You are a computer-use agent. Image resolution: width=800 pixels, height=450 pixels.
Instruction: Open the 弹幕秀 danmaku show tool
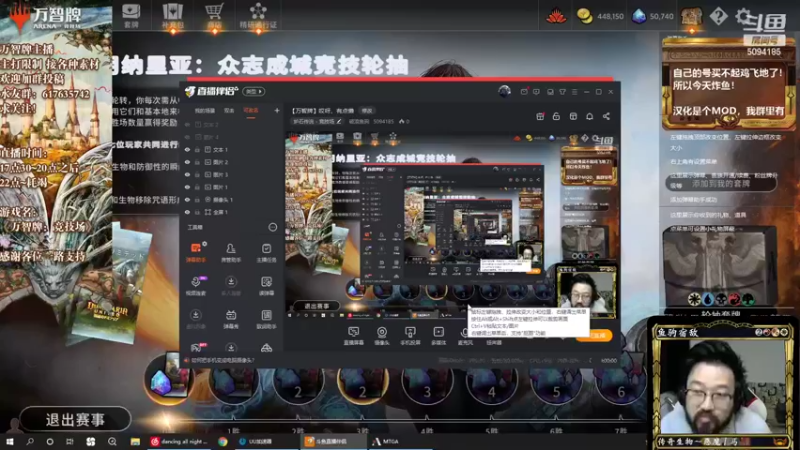[231, 319]
